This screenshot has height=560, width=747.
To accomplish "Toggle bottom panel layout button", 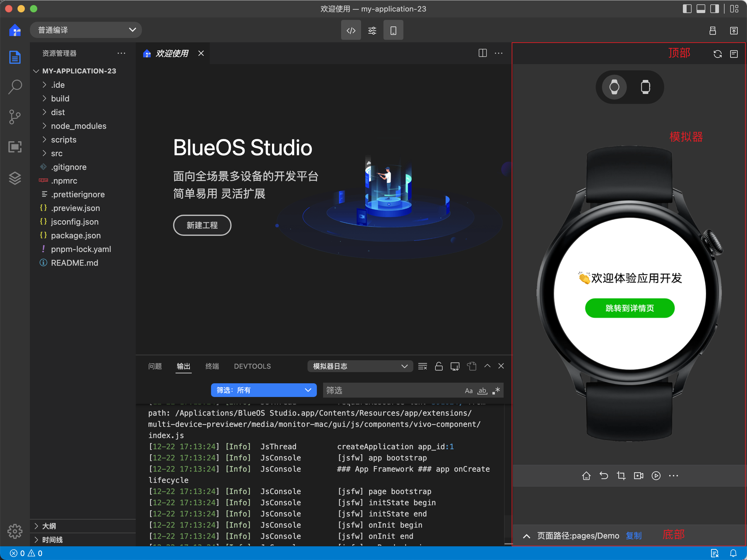I will click(701, 9).
